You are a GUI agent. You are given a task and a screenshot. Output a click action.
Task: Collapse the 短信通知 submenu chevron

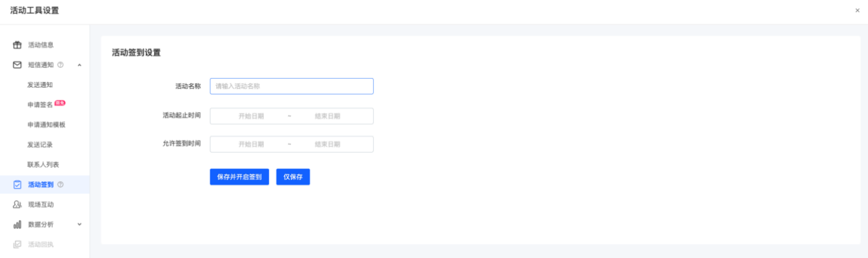[x=79, y=65]
